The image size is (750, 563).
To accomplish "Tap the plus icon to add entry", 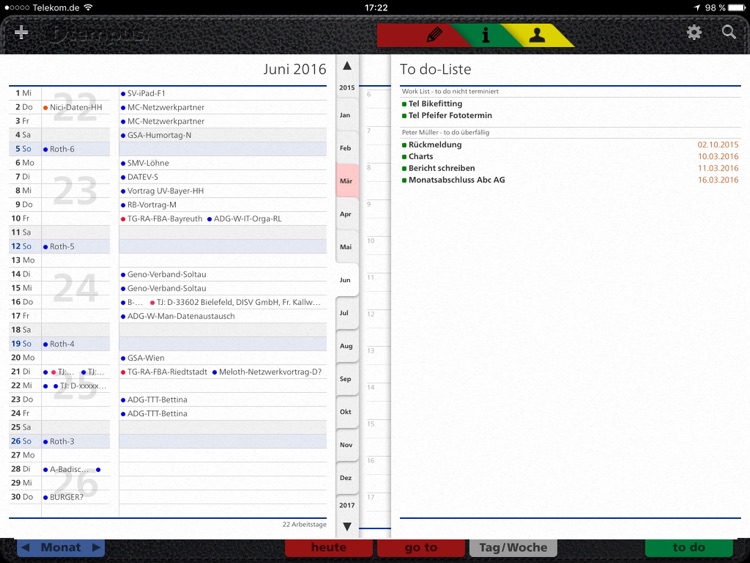I will tap(21, 33).
